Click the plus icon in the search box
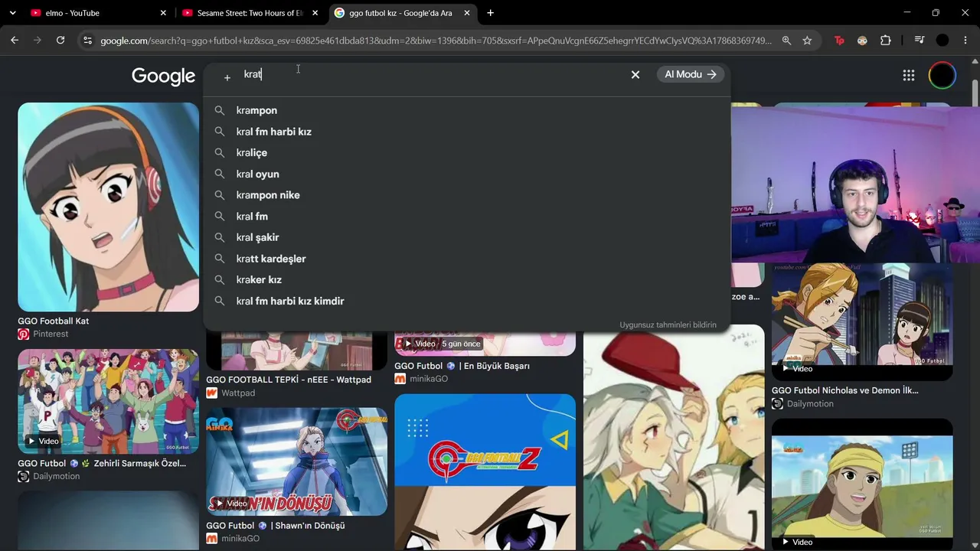Image resolution: width=980 pixels, height=551 pixels. coord(227,77)
